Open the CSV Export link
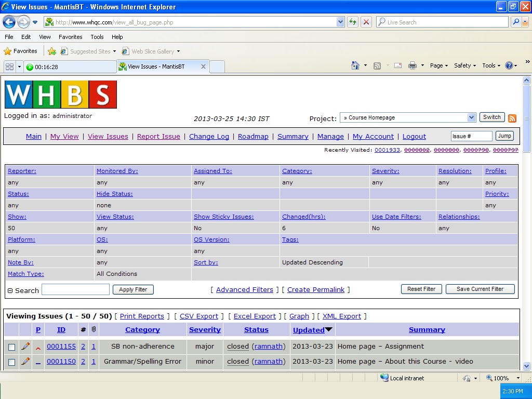The height and width of the screenshot is (399, 532). 198,316
